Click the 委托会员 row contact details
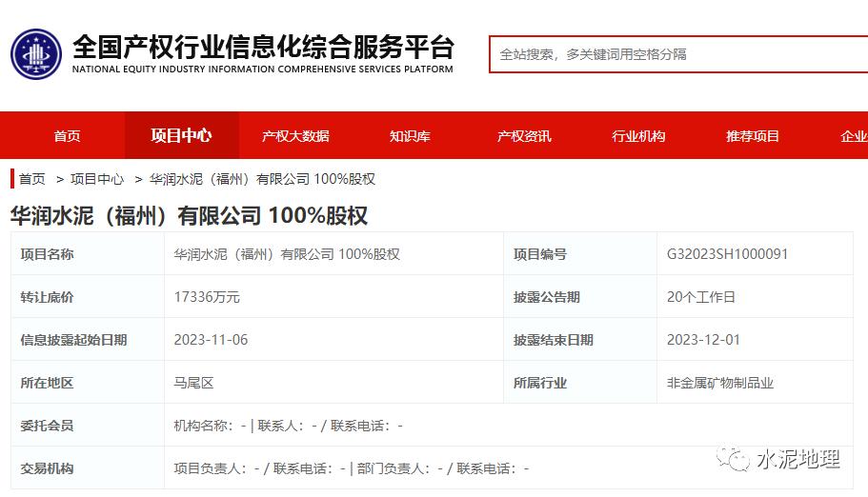 (289, 426)
